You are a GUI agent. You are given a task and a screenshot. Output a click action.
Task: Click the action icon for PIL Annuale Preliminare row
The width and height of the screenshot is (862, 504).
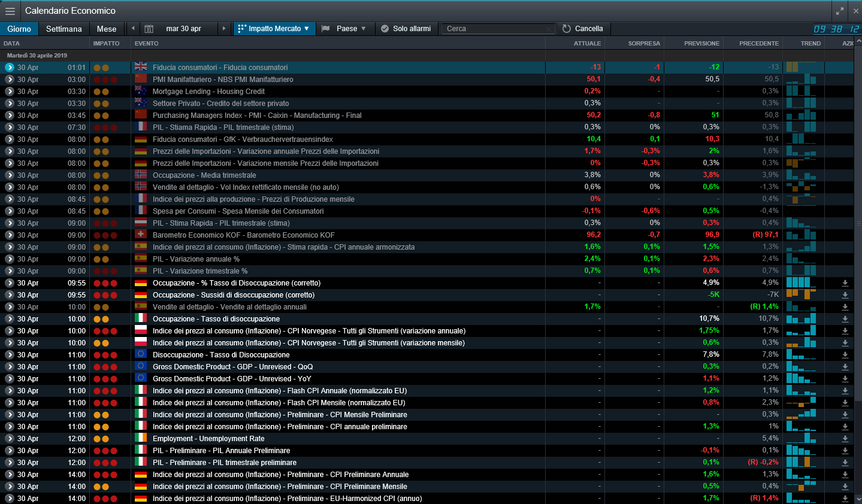(x=845, y=451)
